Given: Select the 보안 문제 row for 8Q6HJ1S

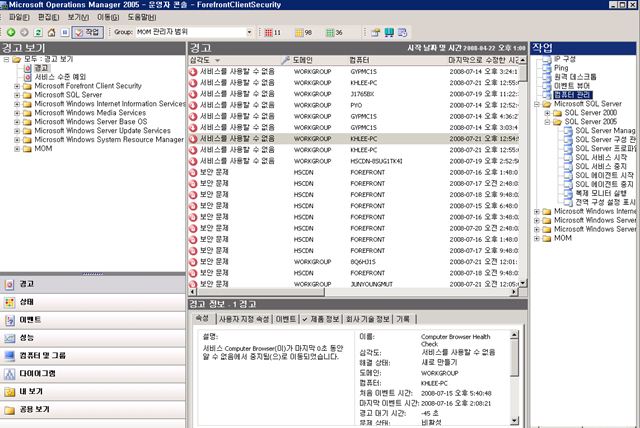Looking at the screenshot, I should (354, 262).
